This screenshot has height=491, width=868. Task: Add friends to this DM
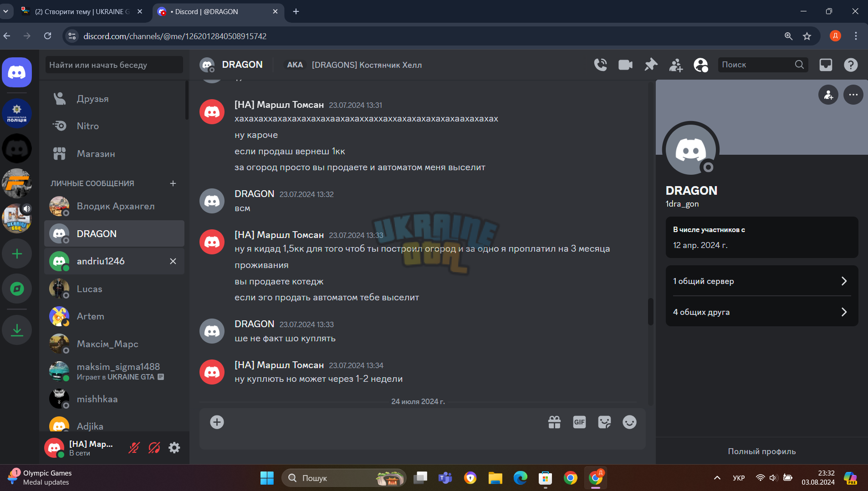676,65
